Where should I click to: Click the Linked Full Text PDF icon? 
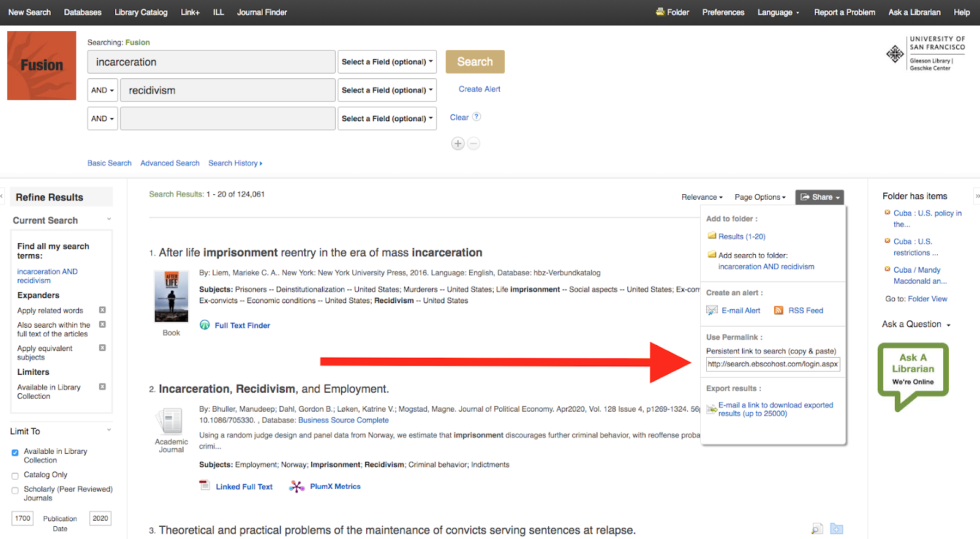[205, 486]
